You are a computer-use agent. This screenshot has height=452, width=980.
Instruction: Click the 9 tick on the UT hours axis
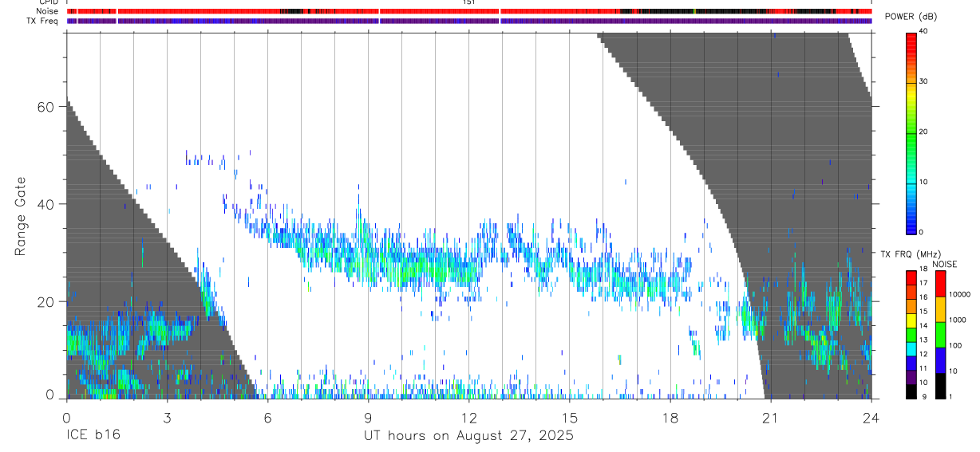[x=368, y=418]
